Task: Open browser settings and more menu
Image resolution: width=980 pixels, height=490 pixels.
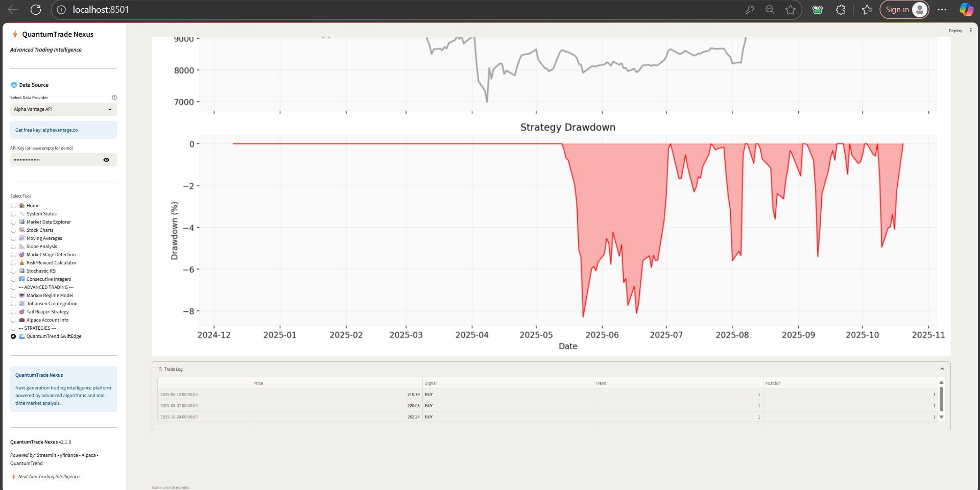Action: (x=942, y=10)
